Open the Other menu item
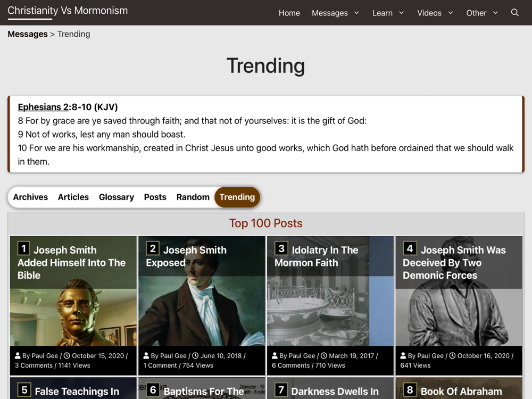 point(476,13)
